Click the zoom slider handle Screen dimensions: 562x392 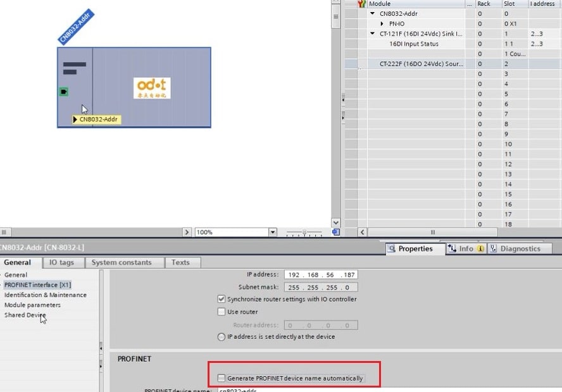[x=304, y=232]
